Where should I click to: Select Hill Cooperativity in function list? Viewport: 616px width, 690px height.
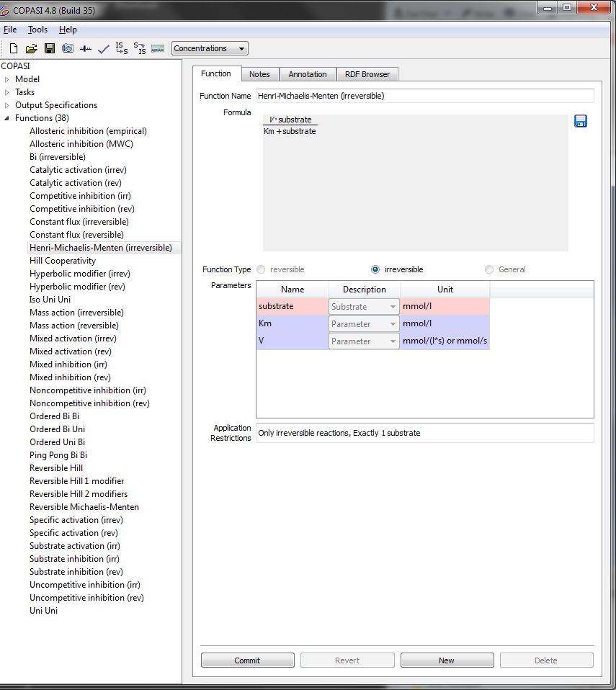tap(63, 261)
